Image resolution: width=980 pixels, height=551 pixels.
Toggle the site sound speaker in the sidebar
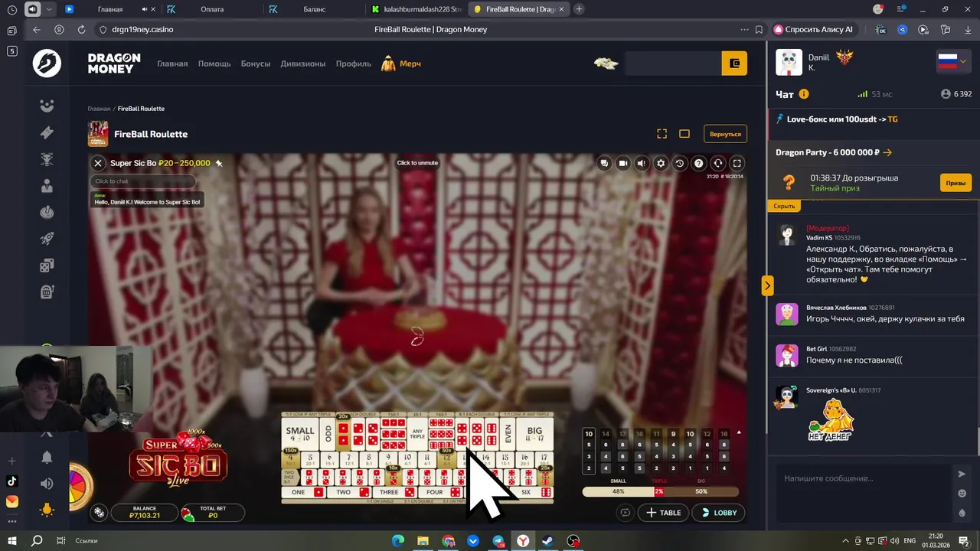(47, 484)
